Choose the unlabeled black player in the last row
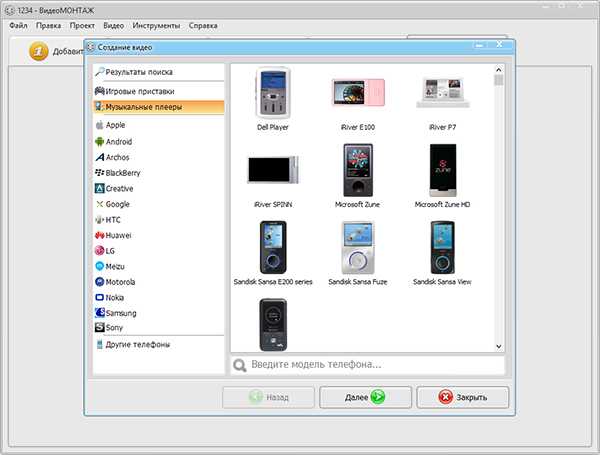The width and height of the screenshot is (600, 455). (x=273, y=325)
